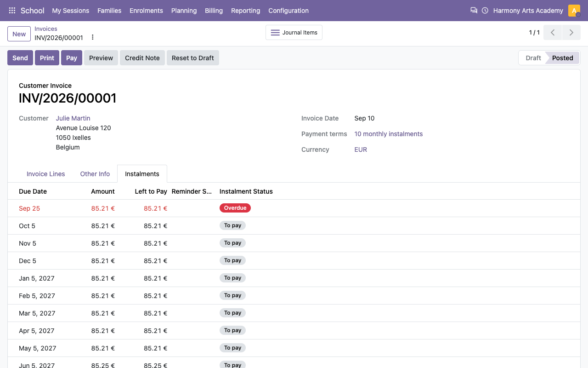
Task: Switch to the Invoice Lines tab
Action: [46, 174]
